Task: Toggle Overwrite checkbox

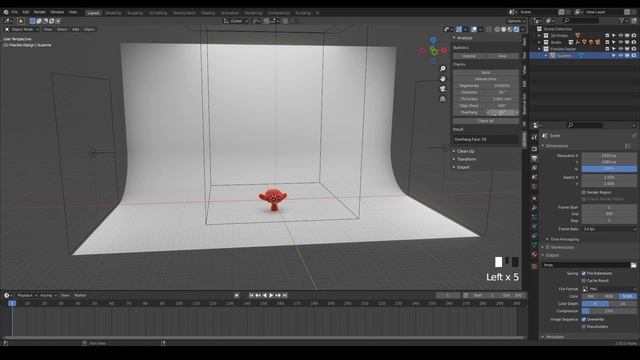Action: pos(584,319)
